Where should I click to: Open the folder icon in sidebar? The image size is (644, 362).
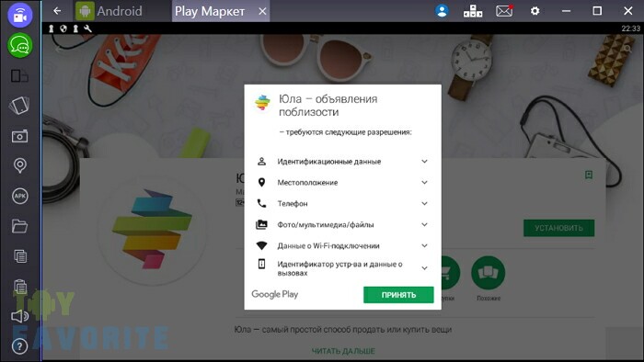[x=19, y=226]
